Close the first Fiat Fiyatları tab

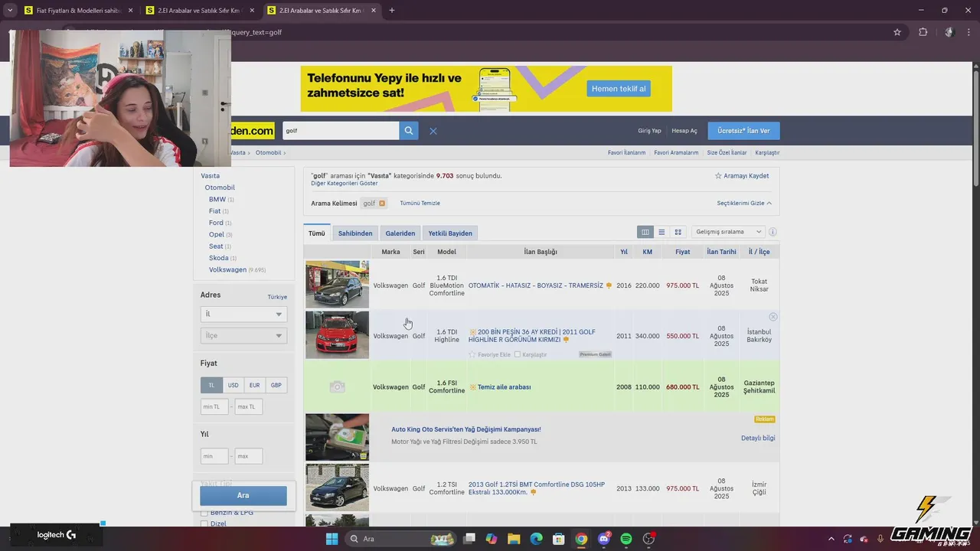130,11
